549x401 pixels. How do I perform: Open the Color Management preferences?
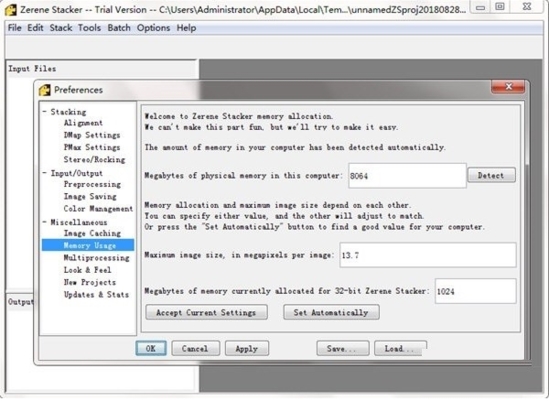click(x=98, y=209)
